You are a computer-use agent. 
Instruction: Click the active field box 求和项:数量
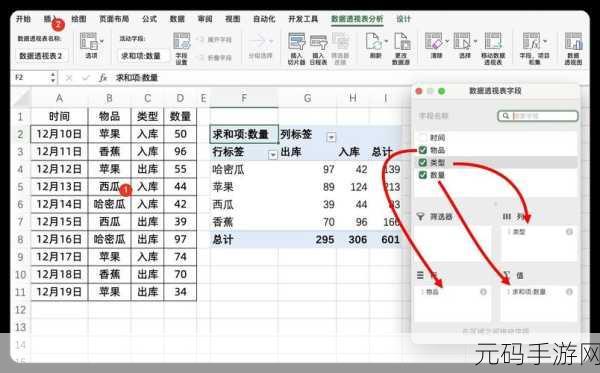point(144,56)
